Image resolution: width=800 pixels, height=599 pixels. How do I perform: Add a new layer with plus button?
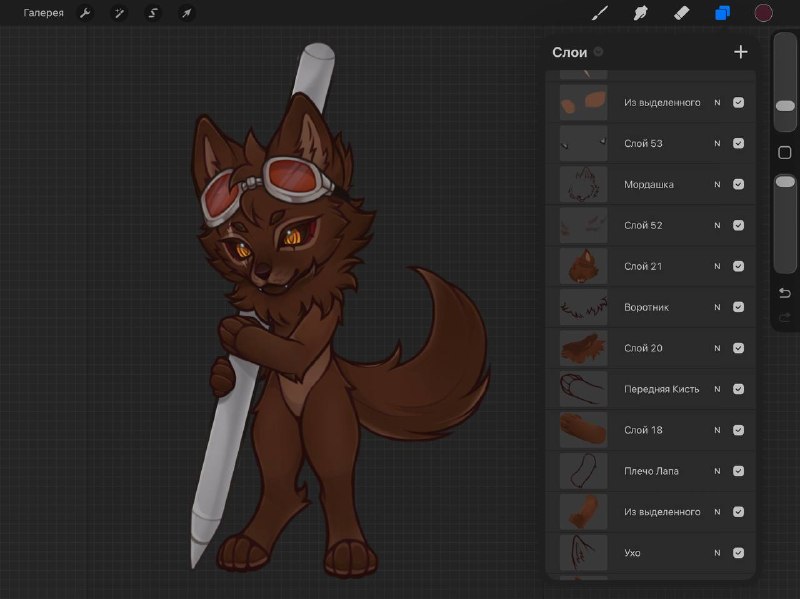point(740,52)
